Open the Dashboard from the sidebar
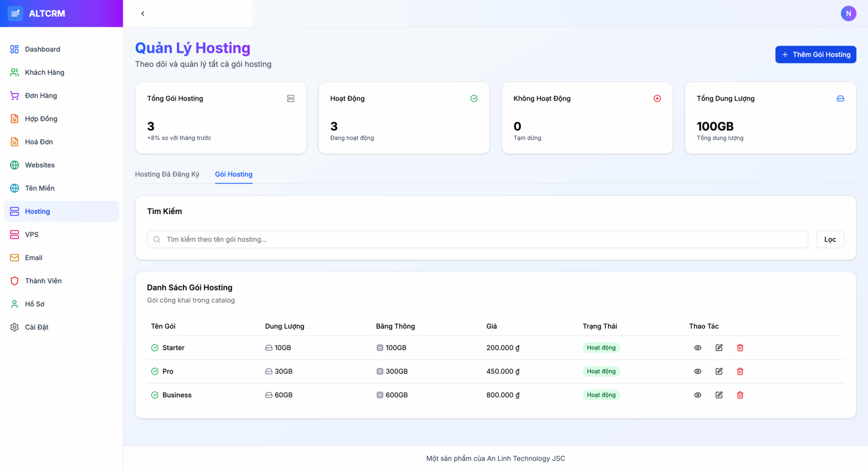 43,49
